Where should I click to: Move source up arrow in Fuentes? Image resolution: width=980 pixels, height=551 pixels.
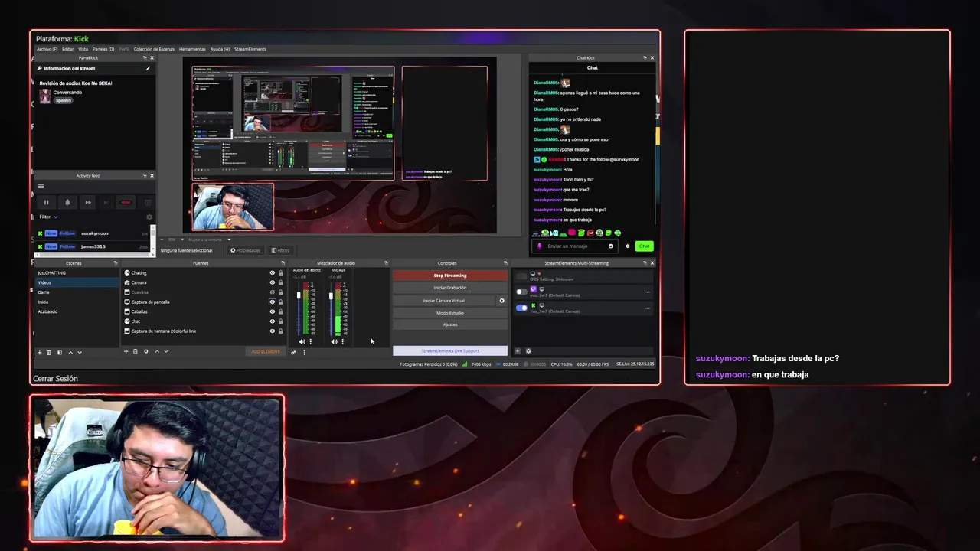(157, 351)
